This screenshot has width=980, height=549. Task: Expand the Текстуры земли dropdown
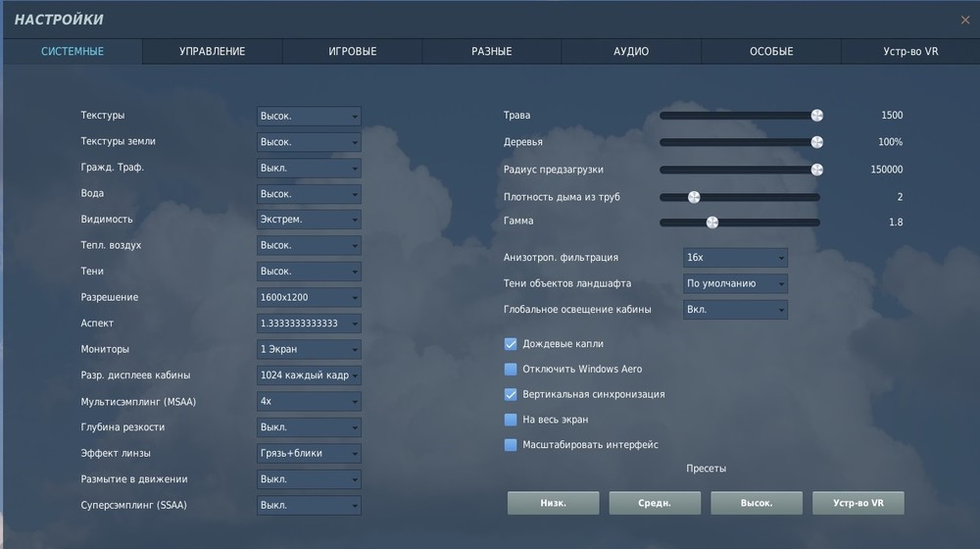coord(309,142)
